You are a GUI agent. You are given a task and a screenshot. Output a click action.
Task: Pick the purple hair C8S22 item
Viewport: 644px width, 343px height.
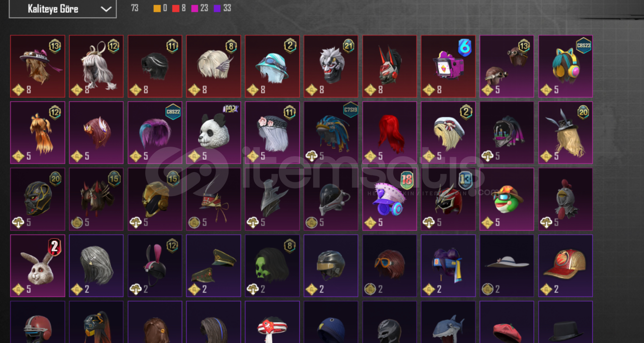tap(155, 133)
